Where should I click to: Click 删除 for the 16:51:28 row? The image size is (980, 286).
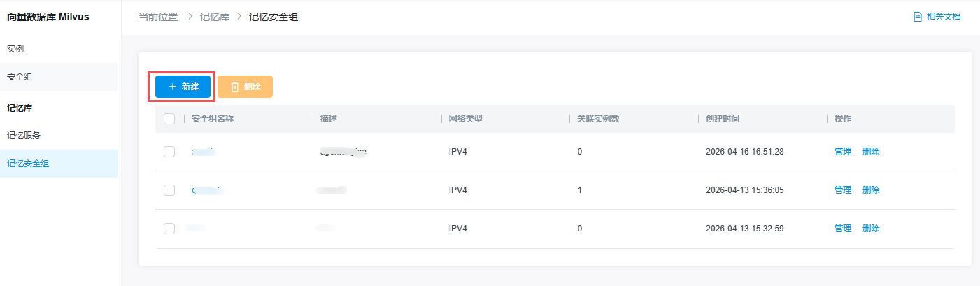[871, 152]
